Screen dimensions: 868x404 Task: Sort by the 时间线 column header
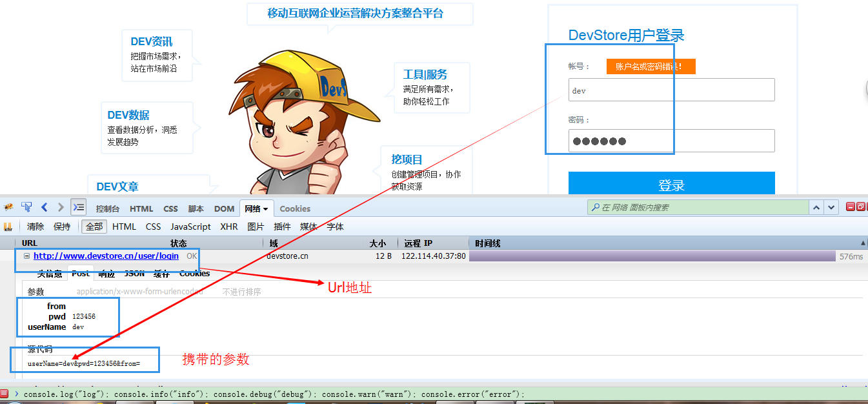pyautogui.click(x=488, y=243)
